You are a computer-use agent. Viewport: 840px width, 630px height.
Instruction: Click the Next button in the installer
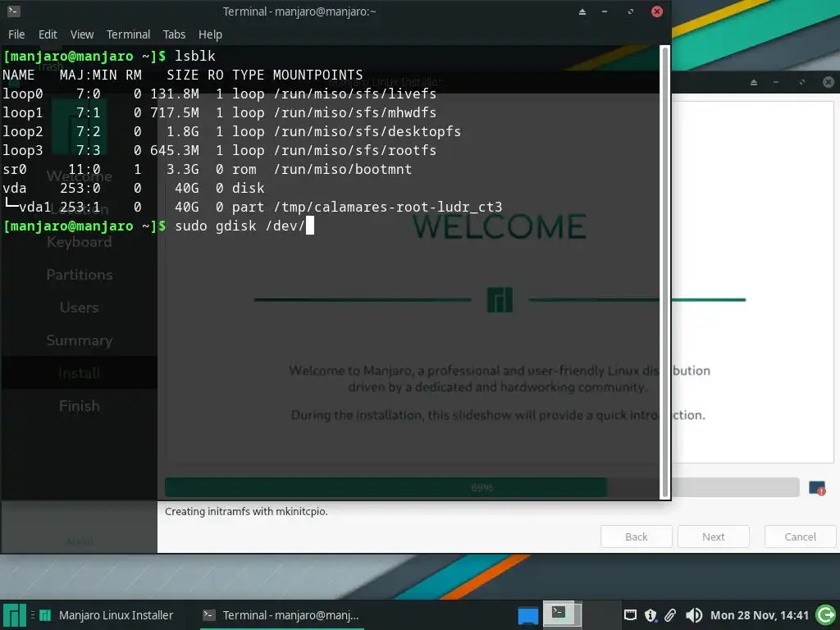[713, 536]
